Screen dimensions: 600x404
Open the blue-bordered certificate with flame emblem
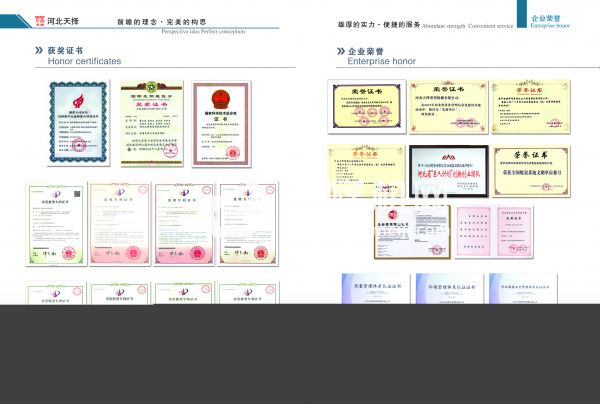point(78,124)
